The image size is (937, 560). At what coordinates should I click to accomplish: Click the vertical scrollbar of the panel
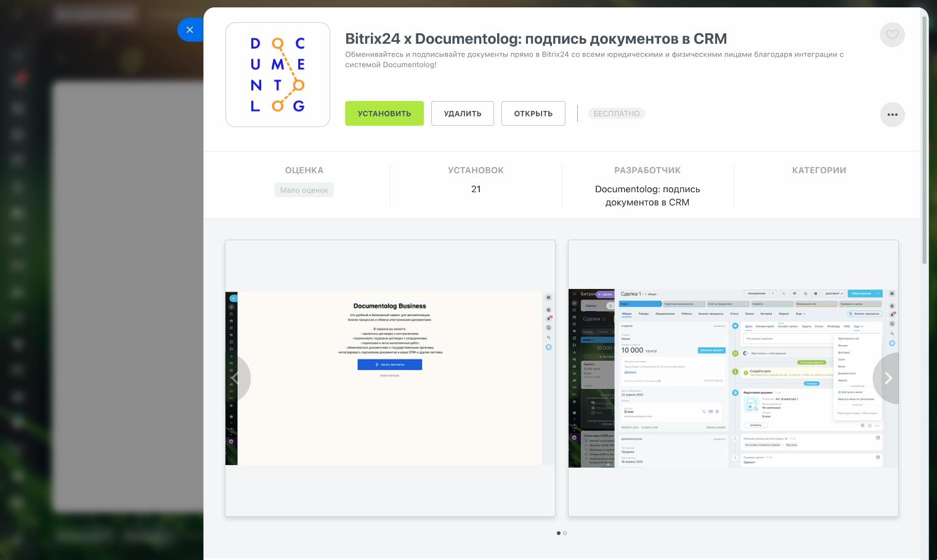(x=924, y=140)
